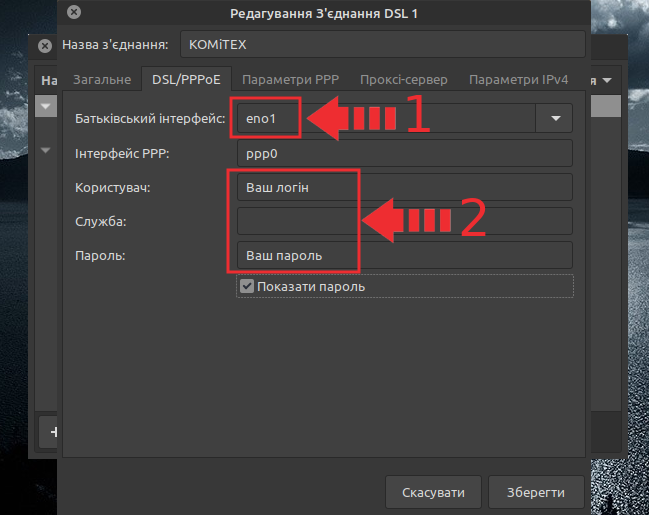Image resolution: width=649 pixels, height=515 pixels.
Task: Close the background connections window
Action: pyautogui.click(x=45, y=46)
